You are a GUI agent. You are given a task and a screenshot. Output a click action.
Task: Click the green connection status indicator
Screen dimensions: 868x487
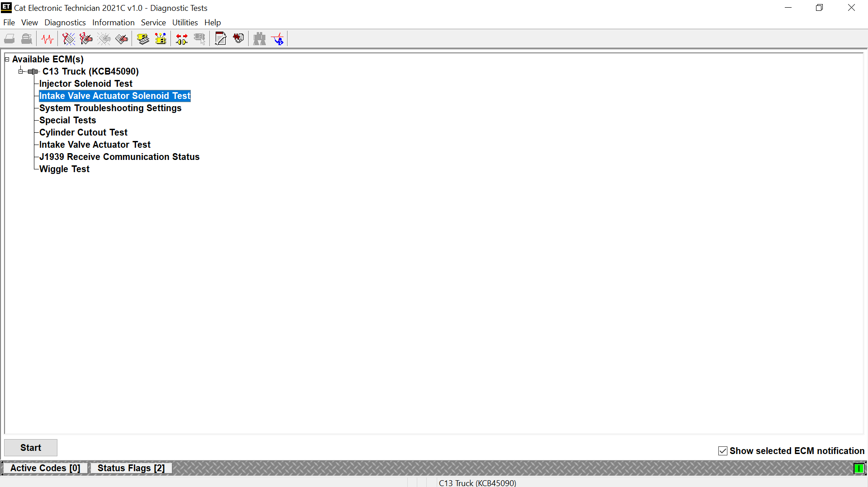point(859,468)
